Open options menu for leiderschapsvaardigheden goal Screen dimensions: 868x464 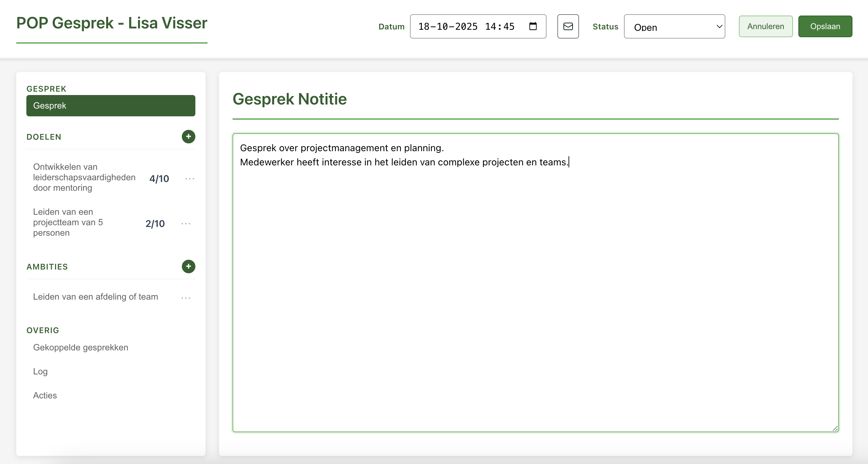click(190, 179)
